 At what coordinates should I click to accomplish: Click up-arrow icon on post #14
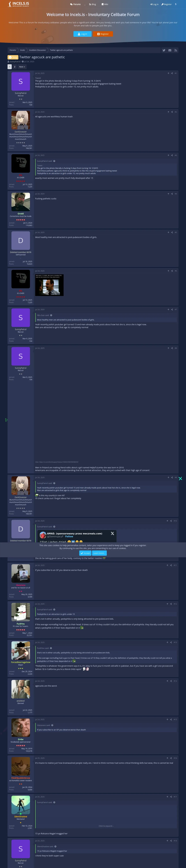click(x=167, y=681)
